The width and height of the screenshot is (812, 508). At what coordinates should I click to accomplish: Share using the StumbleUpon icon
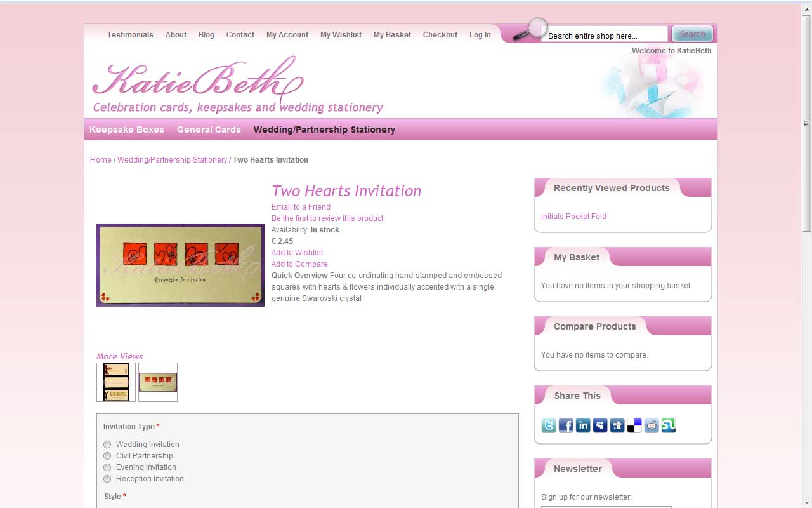tap(669, 425)
